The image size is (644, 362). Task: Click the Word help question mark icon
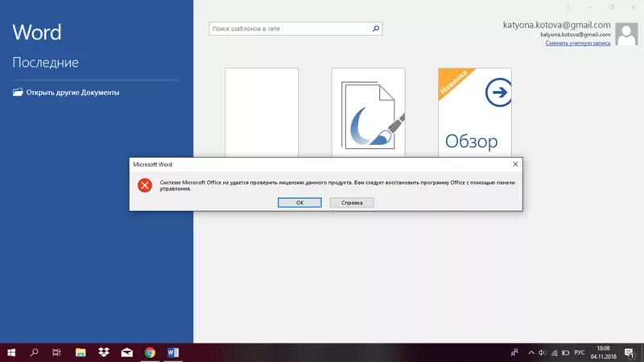pos(568,7)
